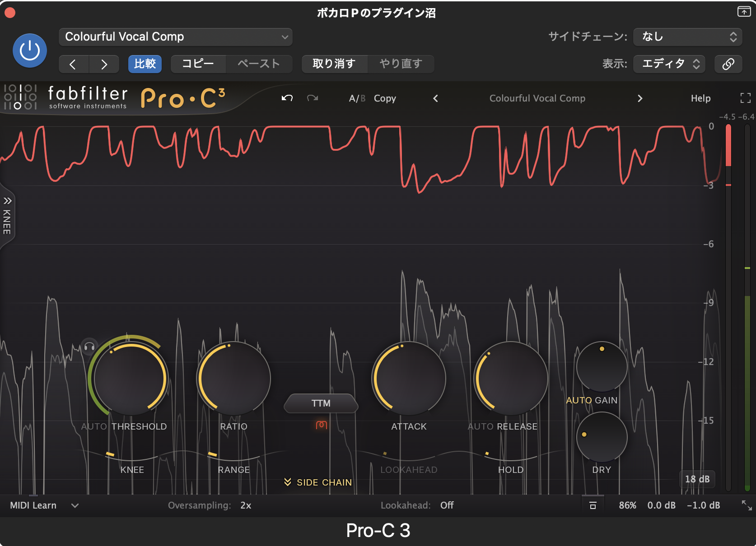Viewport: 756px width, 546px height.
Task: Click the ATTACK knob
Action: click(x=409, y=378)
